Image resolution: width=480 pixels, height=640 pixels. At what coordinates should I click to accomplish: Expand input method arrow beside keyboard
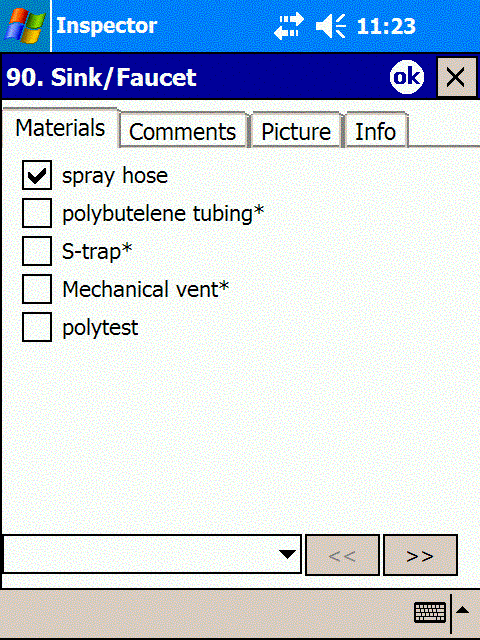[x=463, y=611]
